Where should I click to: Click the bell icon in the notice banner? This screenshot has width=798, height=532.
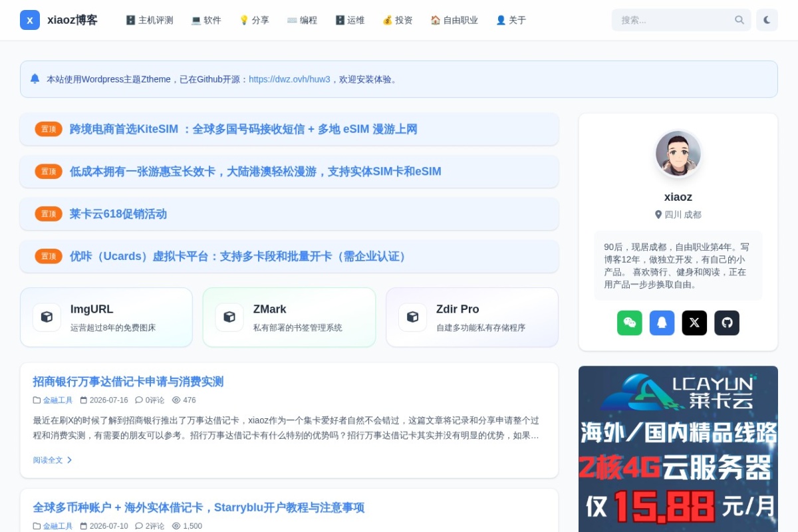[x=35, y=78]
